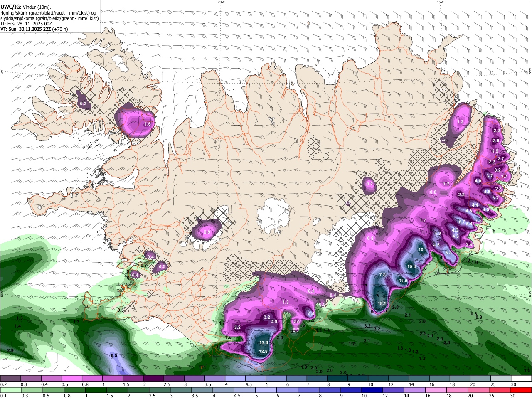Click the 12.6 precipitation value on south coast

tap(264, 343)
